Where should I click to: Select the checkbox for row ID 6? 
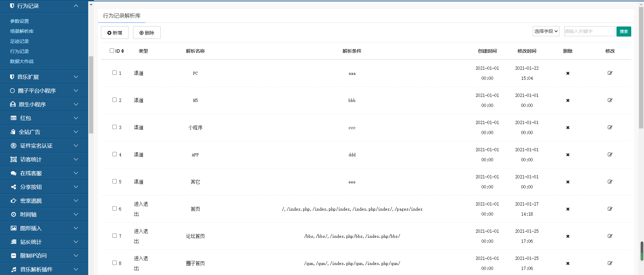coord(114,209)
